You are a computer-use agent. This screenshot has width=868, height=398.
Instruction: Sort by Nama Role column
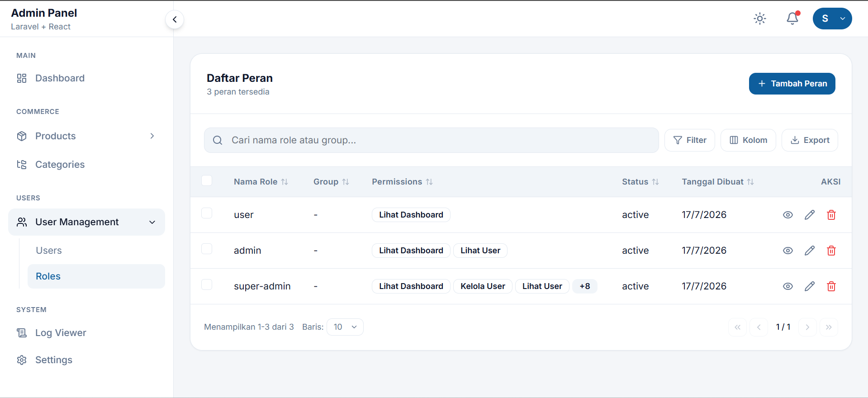click(261, 182)
